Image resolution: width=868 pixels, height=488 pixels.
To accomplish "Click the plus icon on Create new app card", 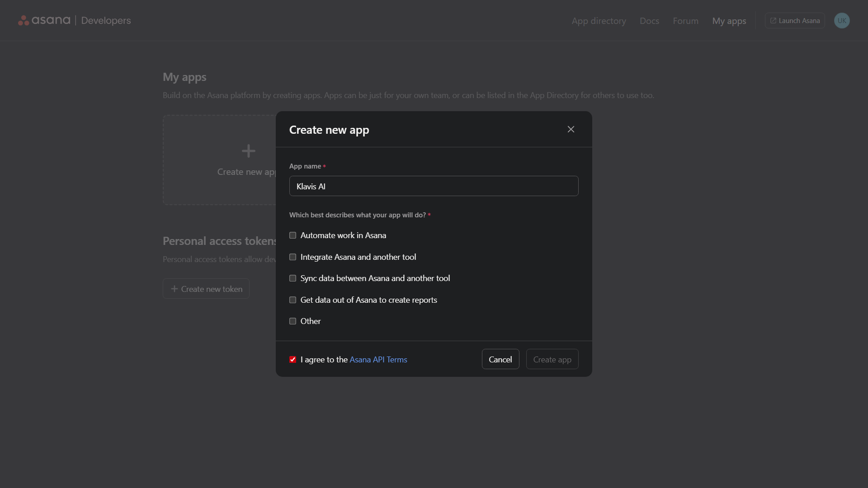I will tap(248, 150).
